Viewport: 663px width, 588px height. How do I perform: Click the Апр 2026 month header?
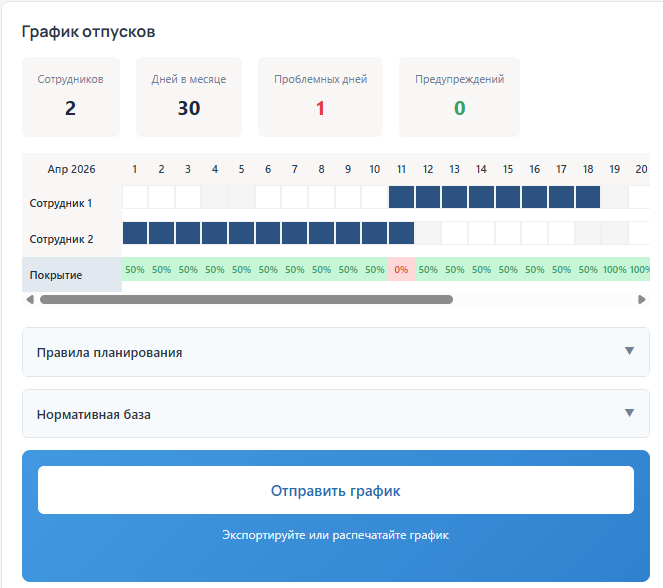(x=72, y=169)
